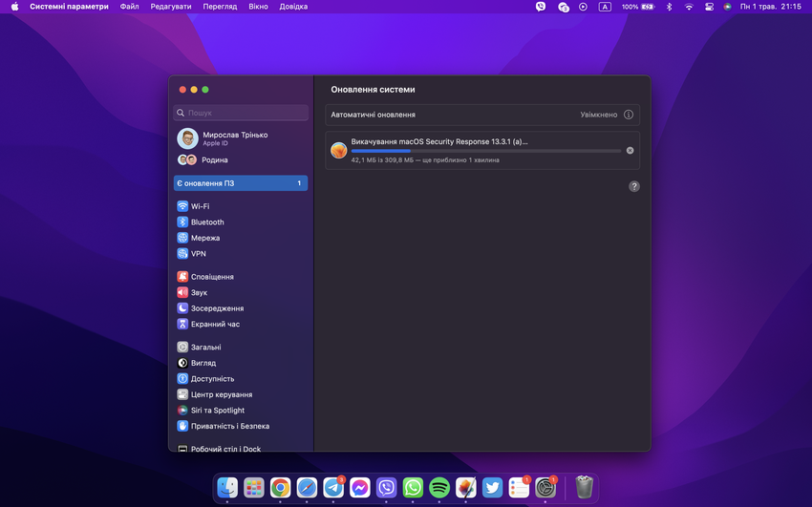Image resolution: width=812 pixels, height=507 pixels.
Task: Open the Apple menu
Action: pos(14,7)
